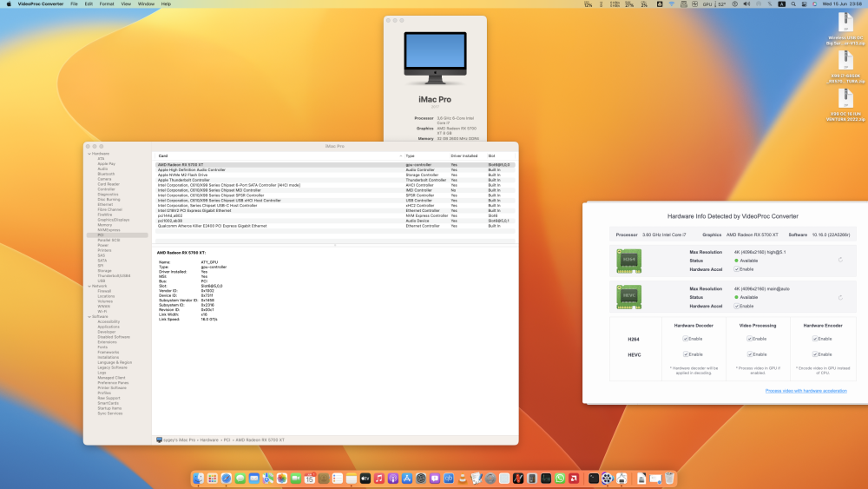Open the Edit menu

pos(89,3)
